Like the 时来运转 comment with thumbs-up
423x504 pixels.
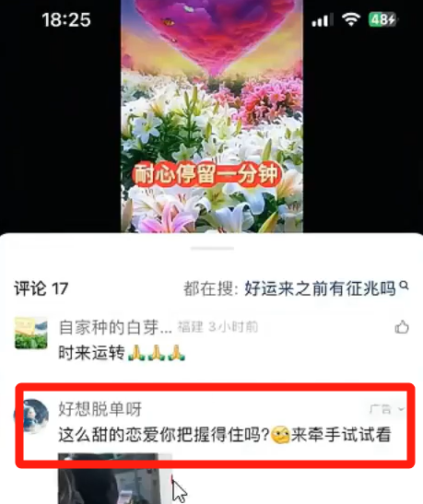click(x=402, y=327)
